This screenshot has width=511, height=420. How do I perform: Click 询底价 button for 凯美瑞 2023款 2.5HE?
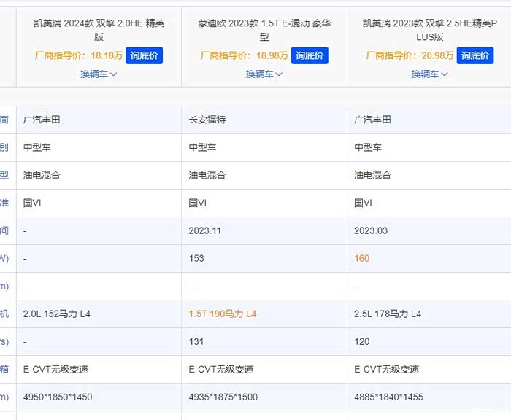point(475,55)
